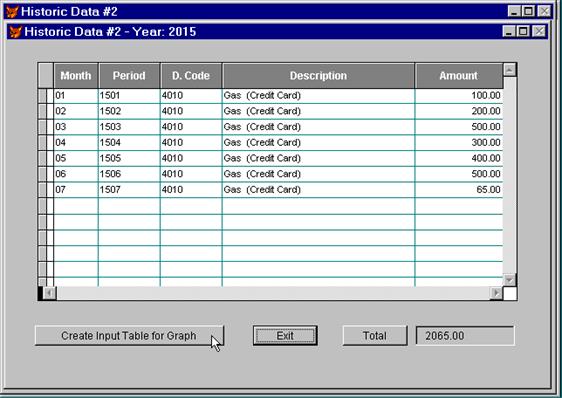Select the period cell '1505'
Screen dimensions: 562x398
coord(129,158)
